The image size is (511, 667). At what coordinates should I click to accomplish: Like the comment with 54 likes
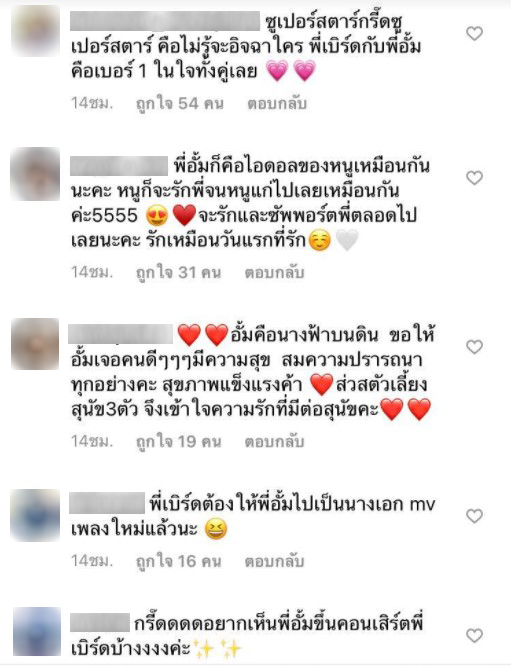pyautogui.click(x=474, y=33)
